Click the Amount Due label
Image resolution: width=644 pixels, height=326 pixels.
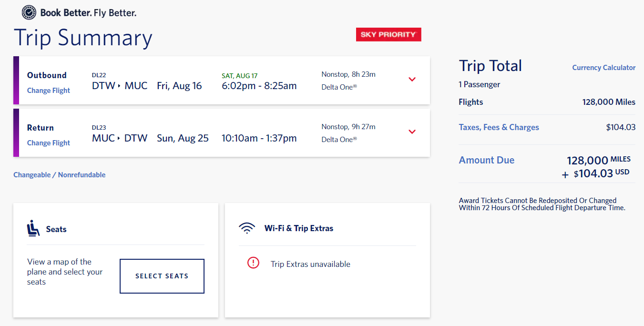[x=486, y=160]
